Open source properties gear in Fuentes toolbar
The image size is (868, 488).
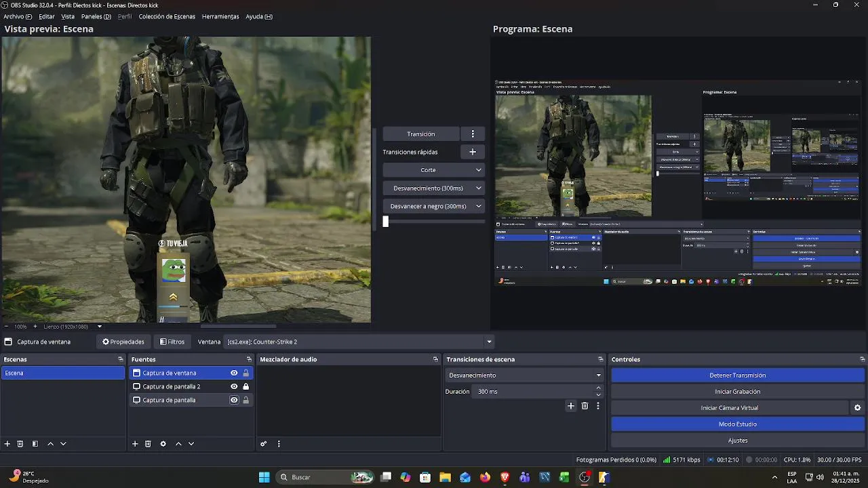pyautogui.click(x=163, y=444)
